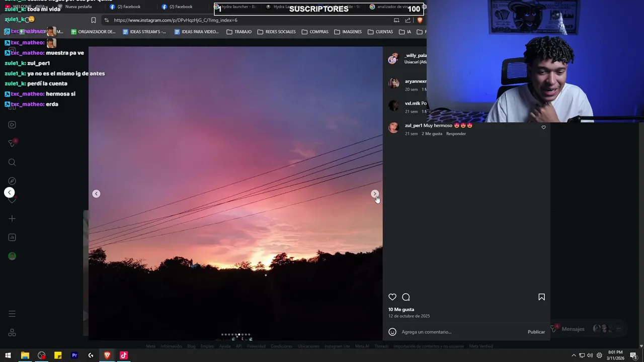The image size is (644, 362).
Task: Open Explore compass icon in sidebar
Action: pyautogui.click(x=12, y=181)
